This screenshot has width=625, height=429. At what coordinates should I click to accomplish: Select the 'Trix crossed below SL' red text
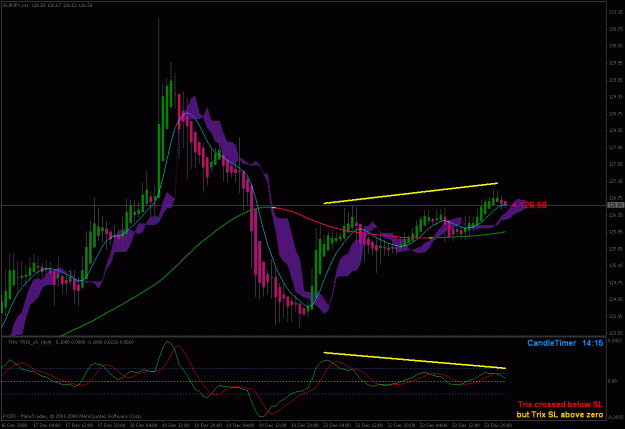pos(560,405)
